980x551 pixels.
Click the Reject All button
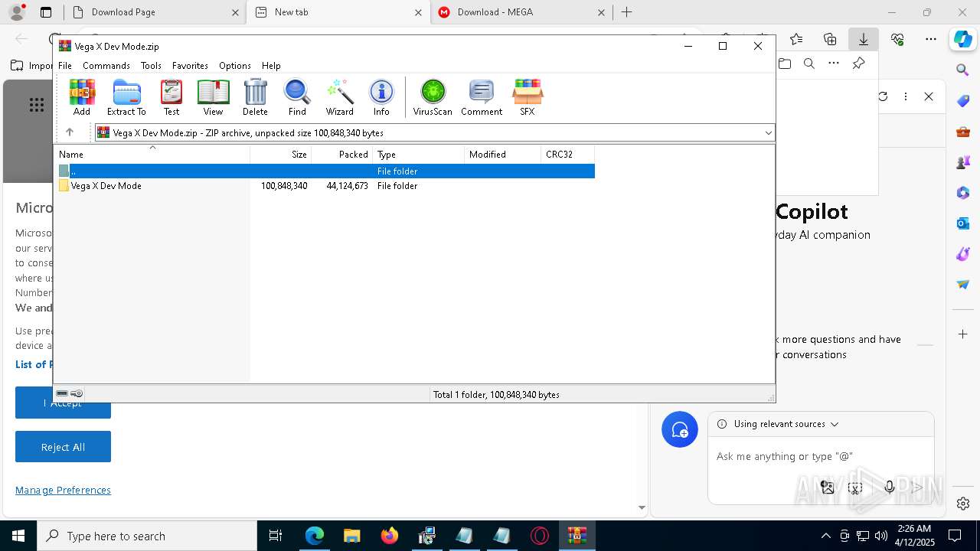click(63, 447)
